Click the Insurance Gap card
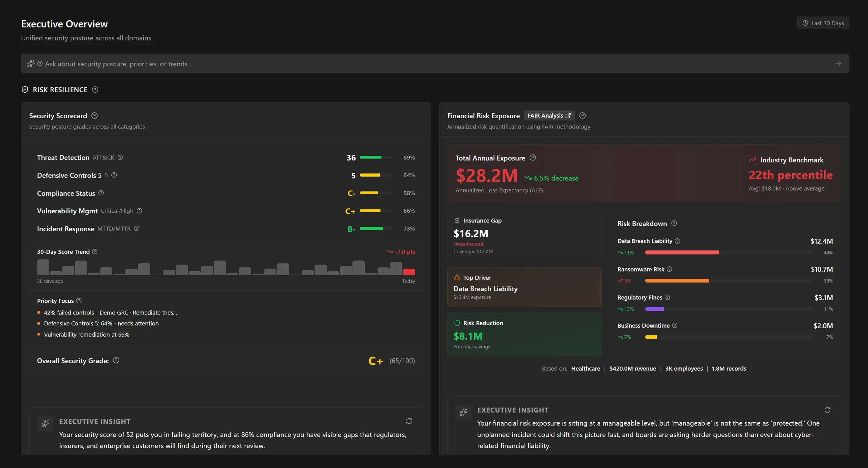Image resolution: width=868 pixels, height=468 pixels. pos(524,236)
